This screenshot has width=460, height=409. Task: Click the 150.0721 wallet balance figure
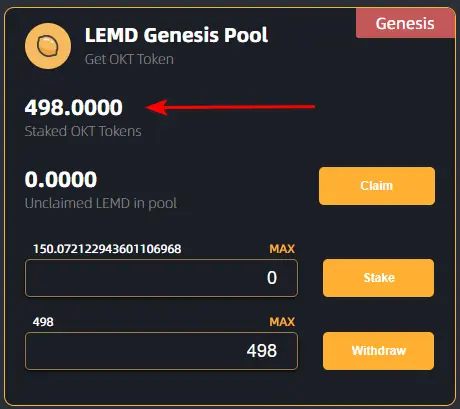pyautogui.click(x=107, y=249)
